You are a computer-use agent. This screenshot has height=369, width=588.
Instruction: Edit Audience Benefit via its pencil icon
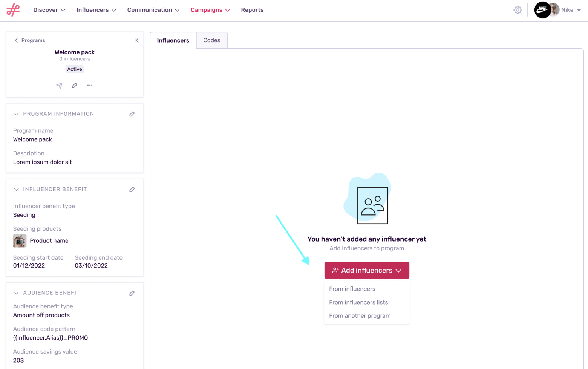tap(132, 293)
